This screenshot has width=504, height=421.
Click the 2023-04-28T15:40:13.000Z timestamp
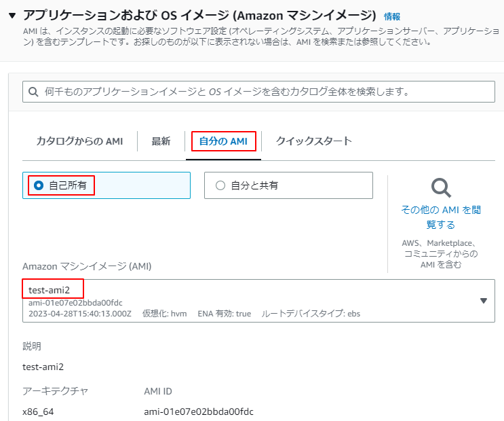[80, 314]
